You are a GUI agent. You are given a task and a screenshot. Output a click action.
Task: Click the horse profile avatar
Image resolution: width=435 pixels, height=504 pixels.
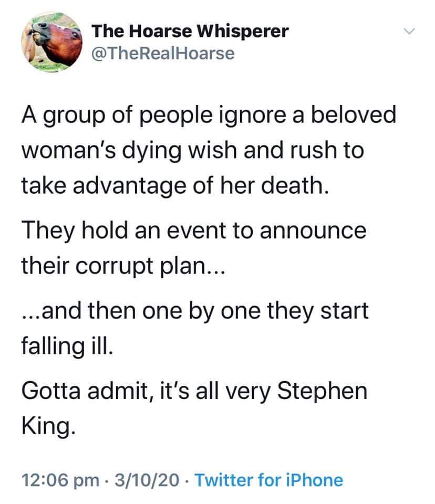(51, 43)
